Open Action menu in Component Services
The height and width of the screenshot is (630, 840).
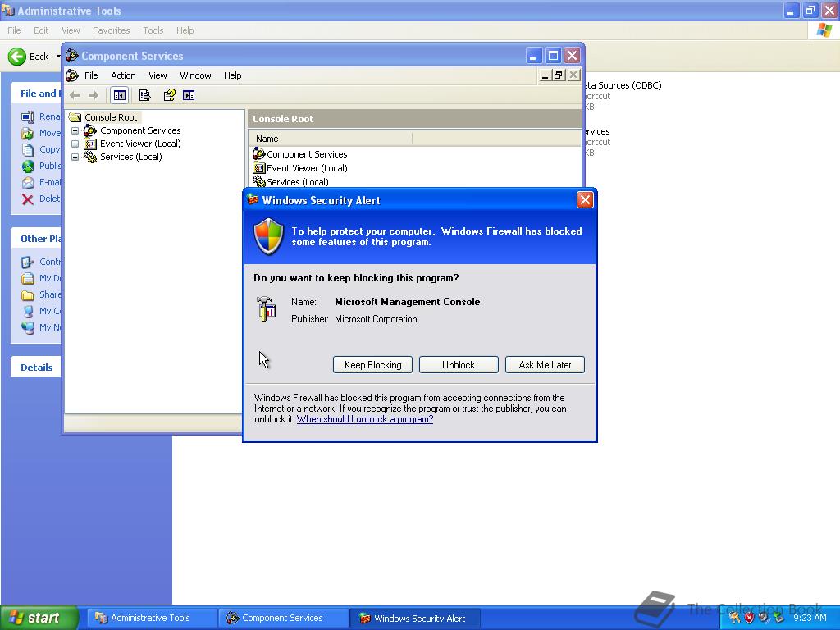(123, 75)
